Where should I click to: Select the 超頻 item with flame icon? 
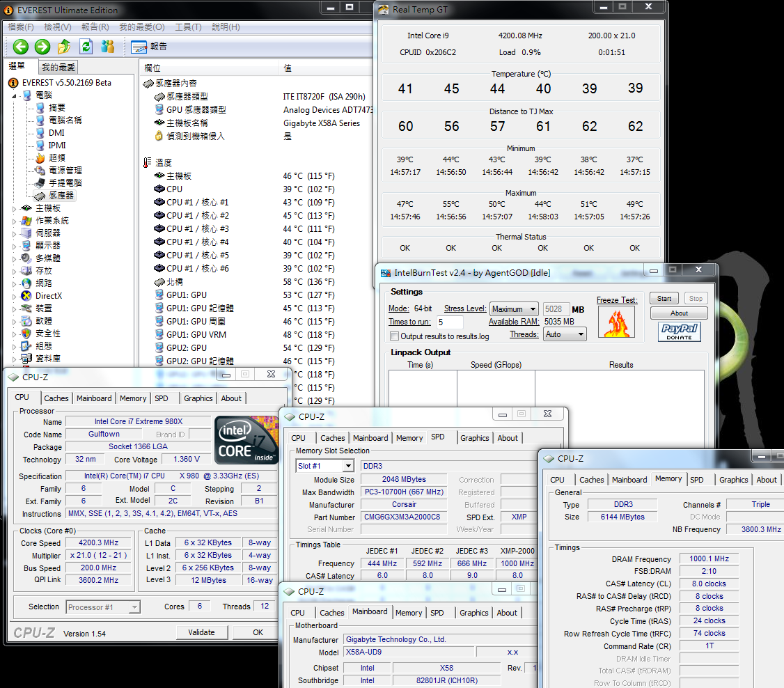[56, 158]
